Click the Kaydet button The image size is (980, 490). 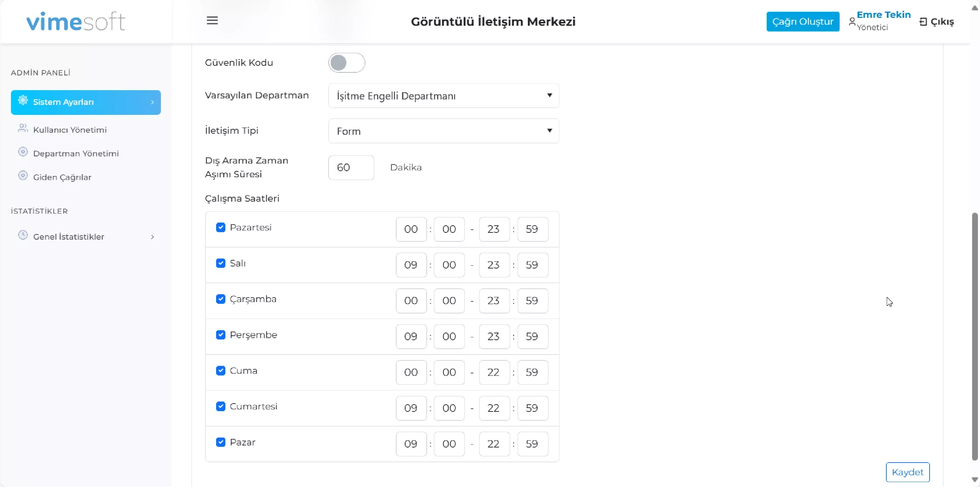907,473
